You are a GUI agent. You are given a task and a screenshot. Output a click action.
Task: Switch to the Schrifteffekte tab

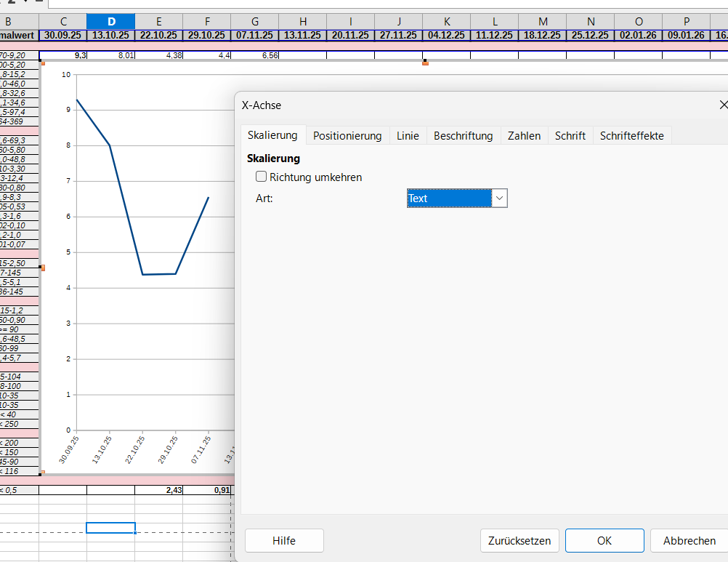coord(631,136)
